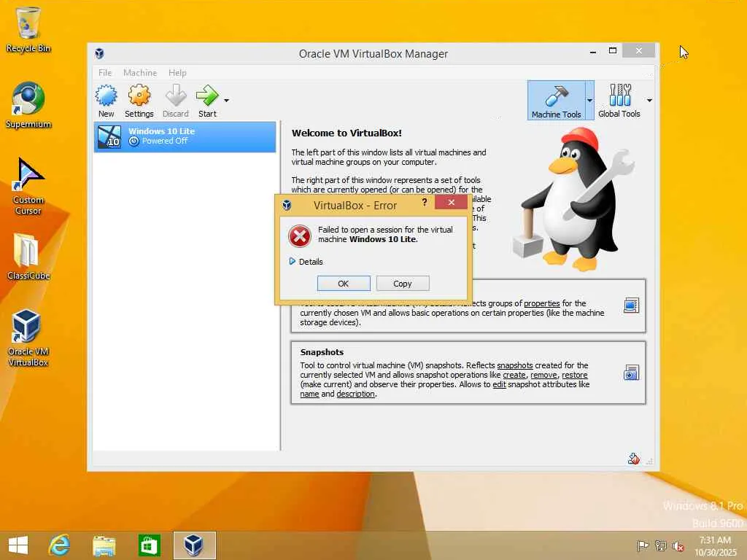Click the network tray icon

(x=660, y=545)
